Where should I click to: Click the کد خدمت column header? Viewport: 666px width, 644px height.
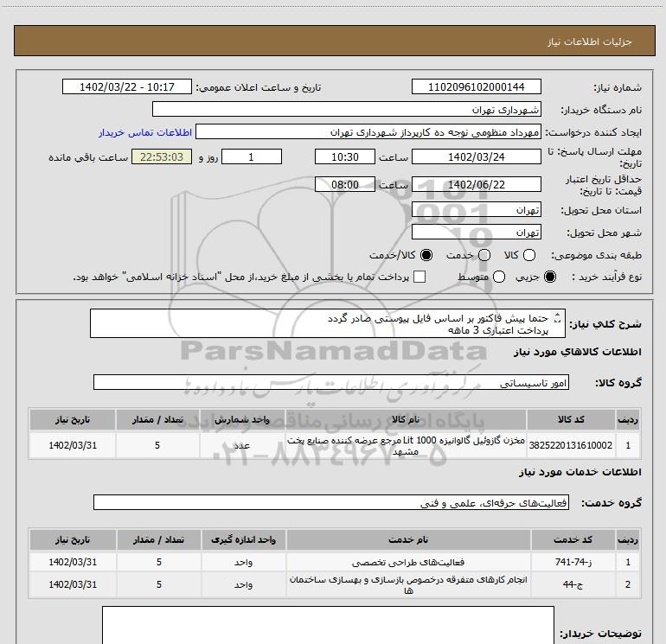(573, 540)
